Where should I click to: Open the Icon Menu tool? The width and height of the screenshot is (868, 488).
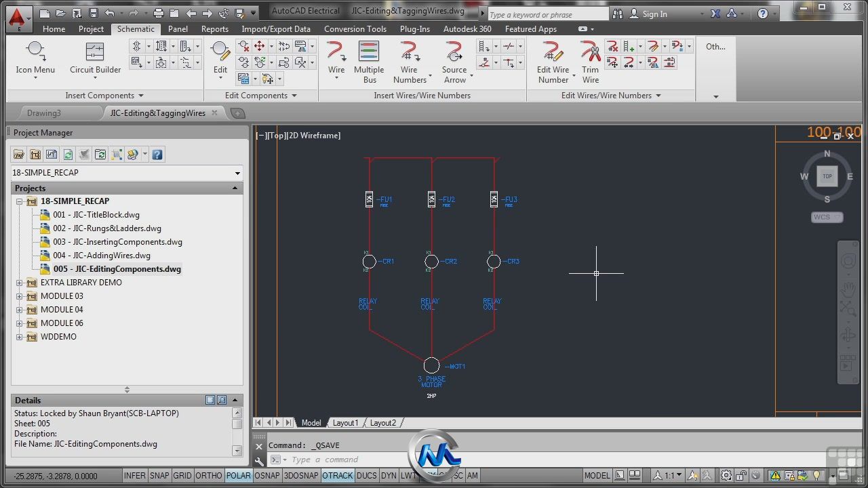pyautogui.click(x=35, y=59)
